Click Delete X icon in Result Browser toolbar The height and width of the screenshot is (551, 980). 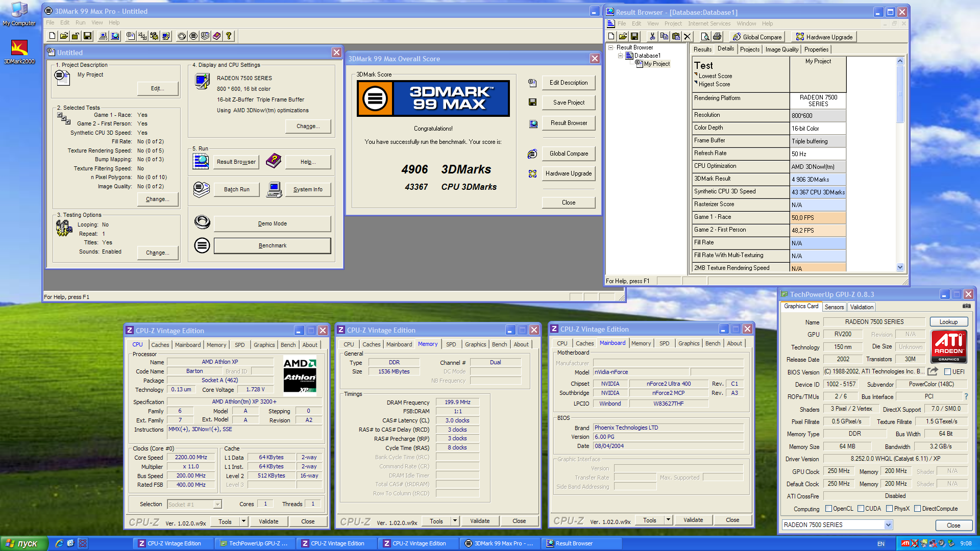[687, 37]
